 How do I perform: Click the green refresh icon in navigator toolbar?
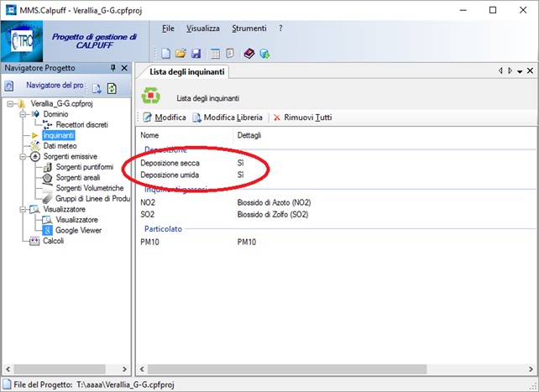pos(112,88)
